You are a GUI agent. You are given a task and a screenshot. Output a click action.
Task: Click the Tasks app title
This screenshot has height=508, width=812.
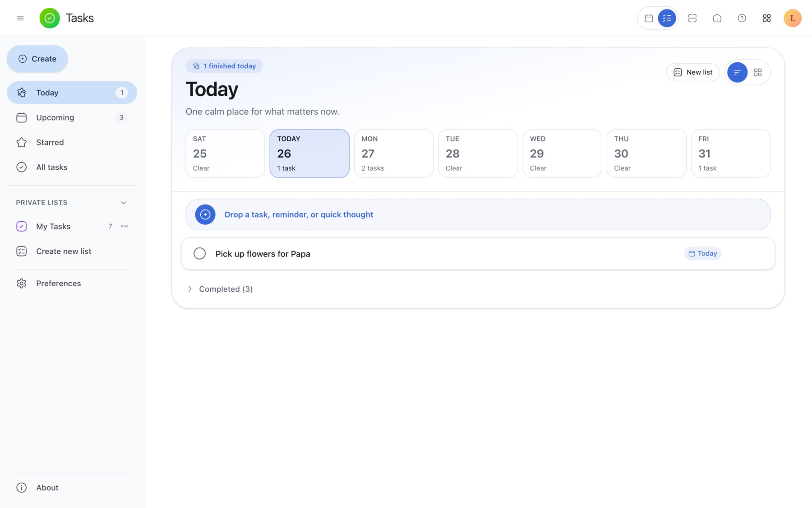80,18
